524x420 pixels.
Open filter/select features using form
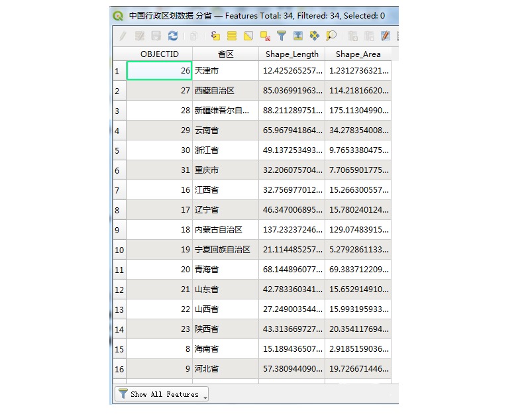coord(282,36)
